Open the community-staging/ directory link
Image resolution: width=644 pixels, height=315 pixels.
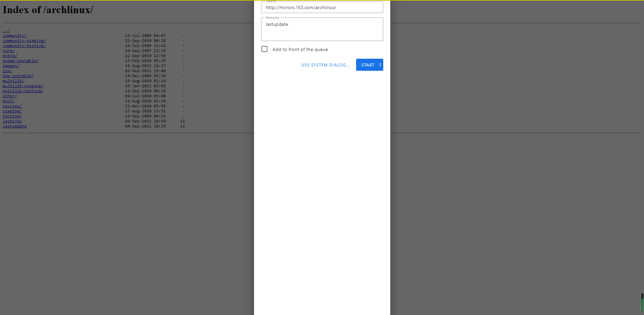24,41
